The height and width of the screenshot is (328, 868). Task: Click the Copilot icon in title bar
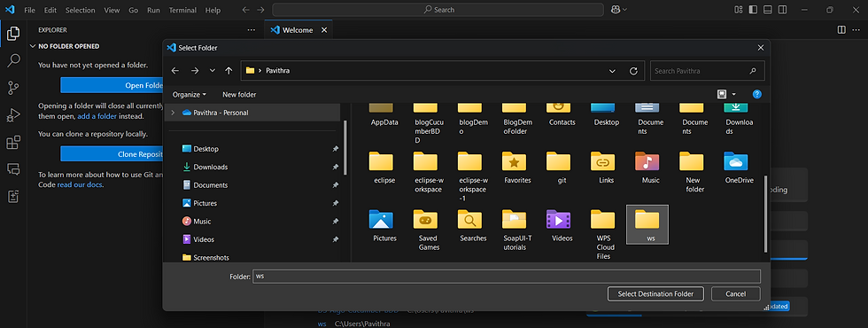[615, 10]
